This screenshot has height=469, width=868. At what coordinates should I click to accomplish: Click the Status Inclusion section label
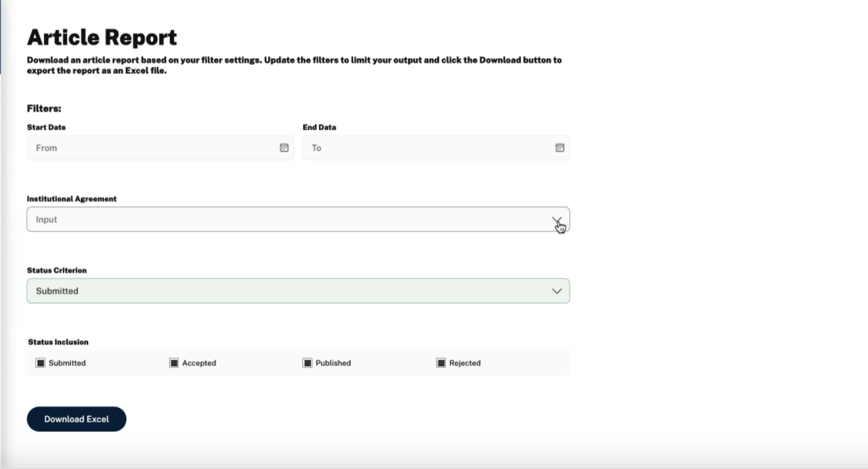(58, 342)
